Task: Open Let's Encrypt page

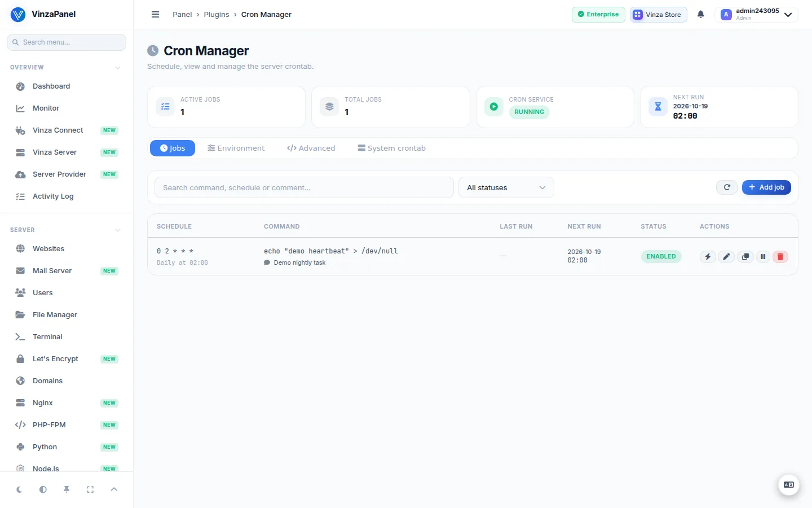Action: pos(67,359)
